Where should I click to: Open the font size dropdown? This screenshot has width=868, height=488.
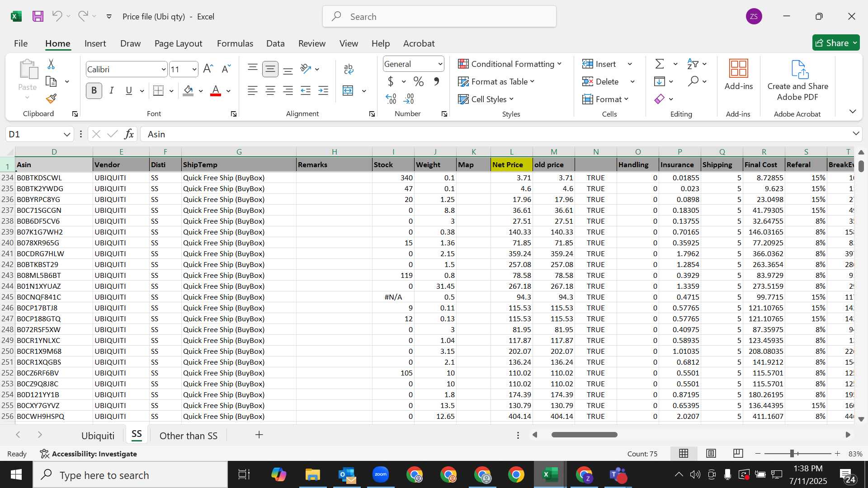(194, 70)
